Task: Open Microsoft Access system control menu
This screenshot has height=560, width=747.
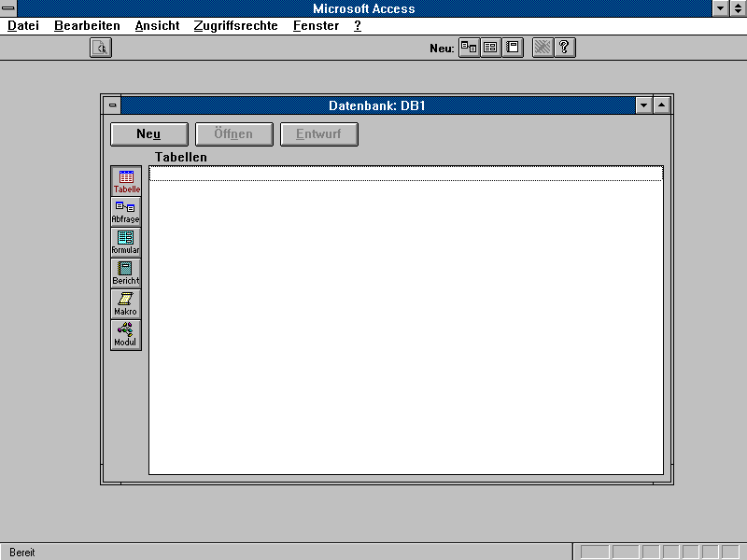Action: [x=8, y=8]
